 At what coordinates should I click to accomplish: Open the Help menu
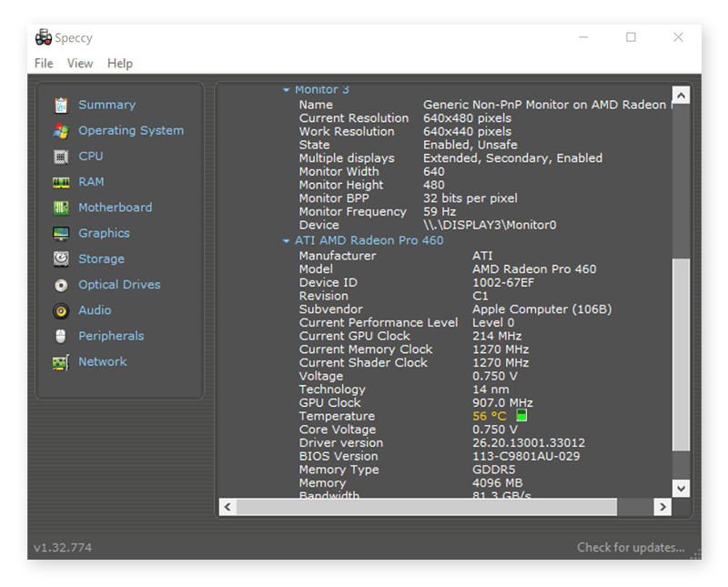point(120,63)
